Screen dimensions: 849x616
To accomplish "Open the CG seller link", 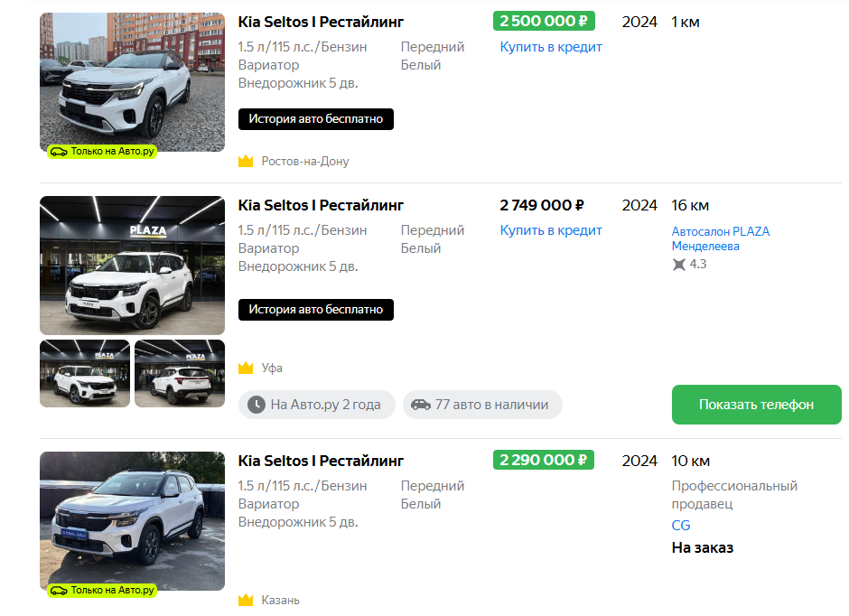I will [x=681, y=526].
